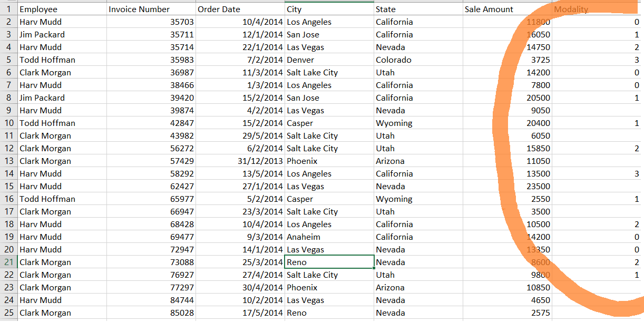Select sale amount 11800

(x=508, y=22)
